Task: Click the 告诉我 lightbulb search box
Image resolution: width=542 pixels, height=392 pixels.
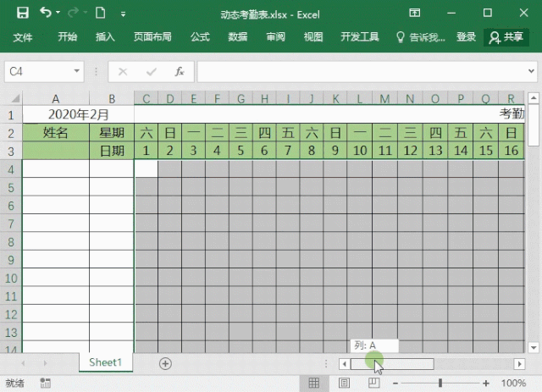Action: coord(420,37)
